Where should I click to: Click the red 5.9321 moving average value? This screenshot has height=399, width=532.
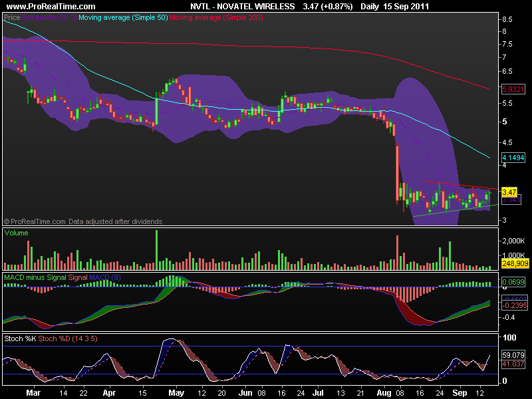(513, 89)
